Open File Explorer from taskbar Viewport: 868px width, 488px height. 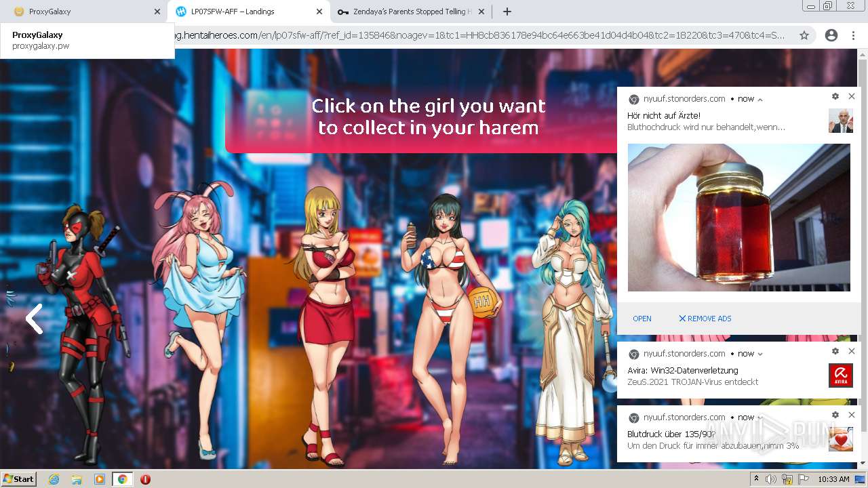click(77, 479)
